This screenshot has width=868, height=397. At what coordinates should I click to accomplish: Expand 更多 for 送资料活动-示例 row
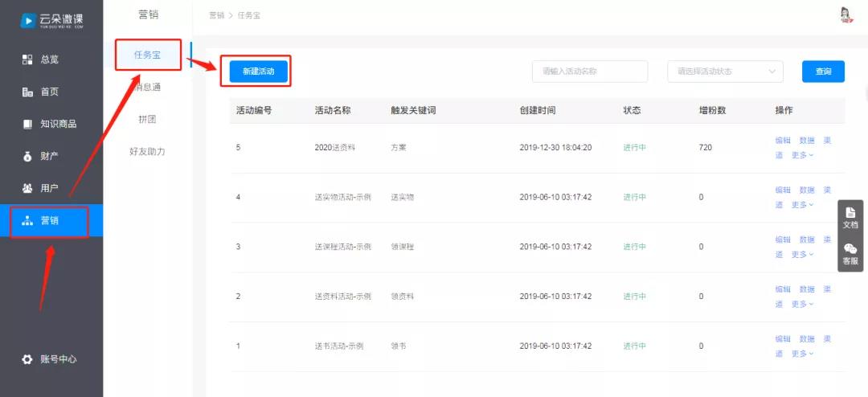802,304
